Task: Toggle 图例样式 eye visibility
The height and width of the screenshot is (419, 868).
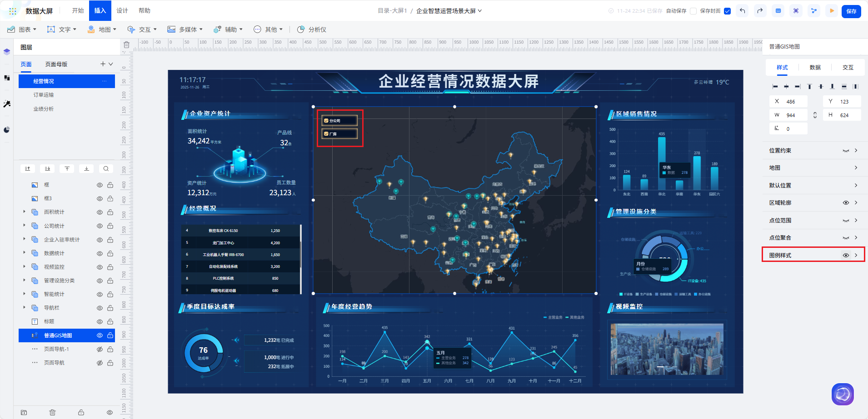Action: (846, 255)
